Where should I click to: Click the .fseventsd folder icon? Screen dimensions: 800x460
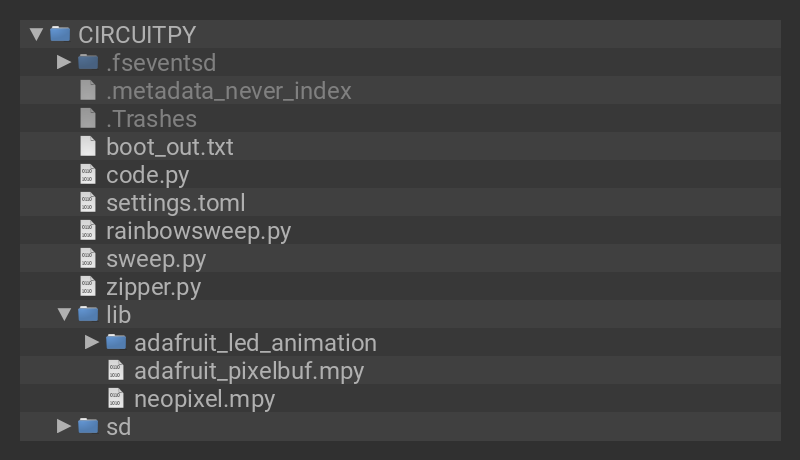pyautogui.click(x=88, y=63)
